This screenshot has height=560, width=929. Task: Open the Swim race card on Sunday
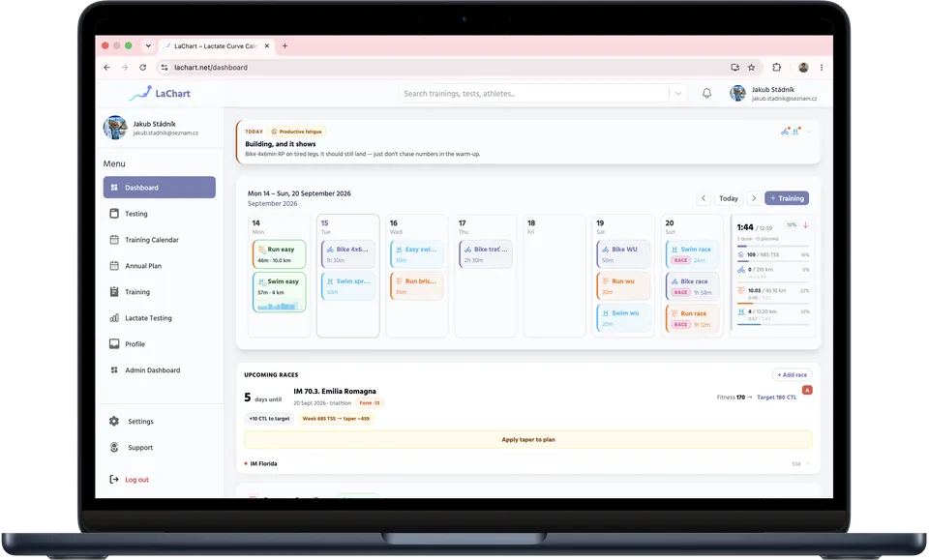pyautogui.click(x=692, y=254)
